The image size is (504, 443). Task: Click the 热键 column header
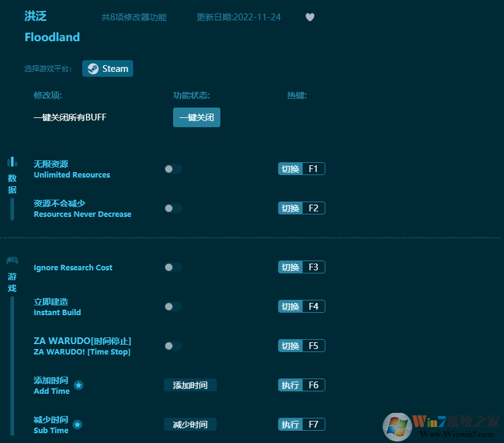click(297, 95)
